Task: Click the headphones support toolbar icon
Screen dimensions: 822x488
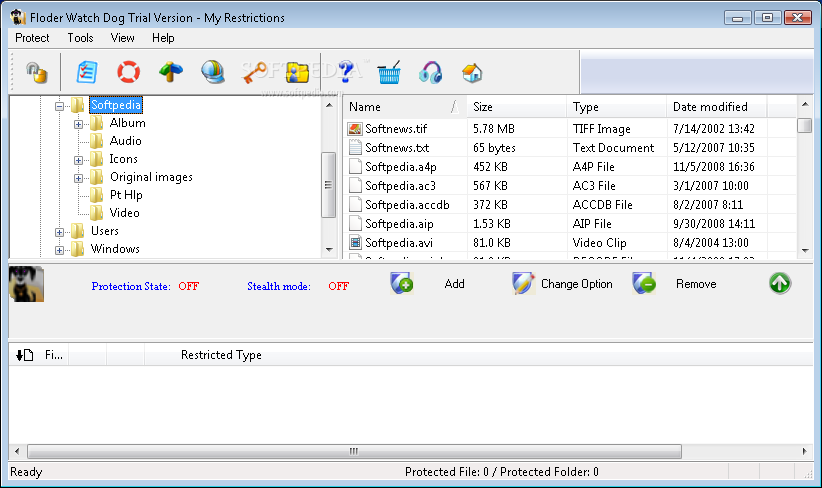Action: 430,72
